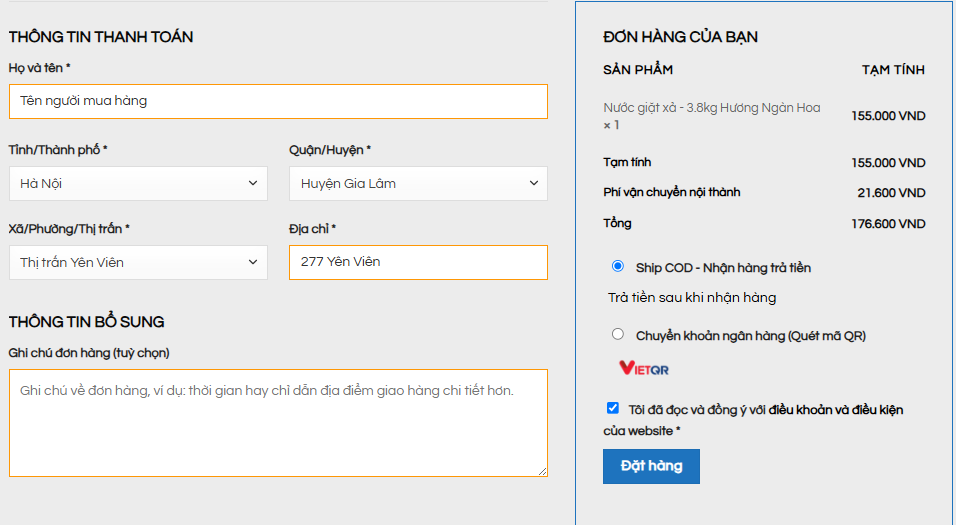Click the Địa chỉ field with 277 Yên Viên
The width and height of the screenshot is (956, 525).
(418, 262)
